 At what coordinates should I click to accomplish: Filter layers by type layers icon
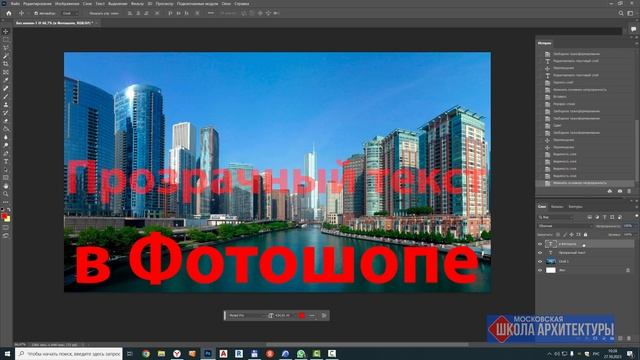604,217
